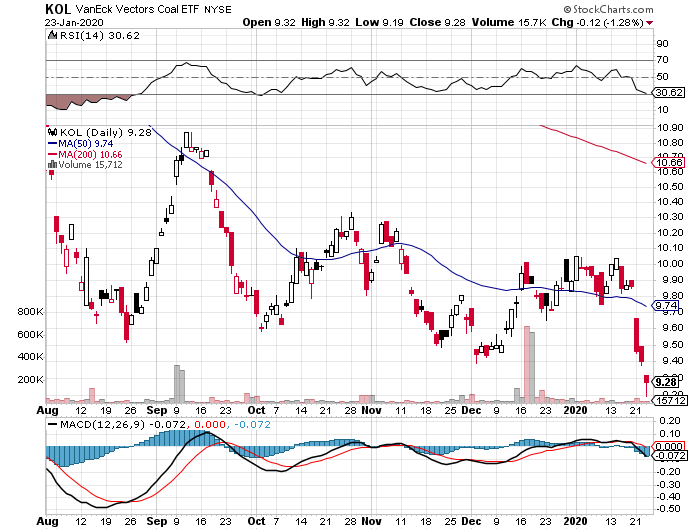Click the red 0.000 MACD signal value in legend

point(210,425)
